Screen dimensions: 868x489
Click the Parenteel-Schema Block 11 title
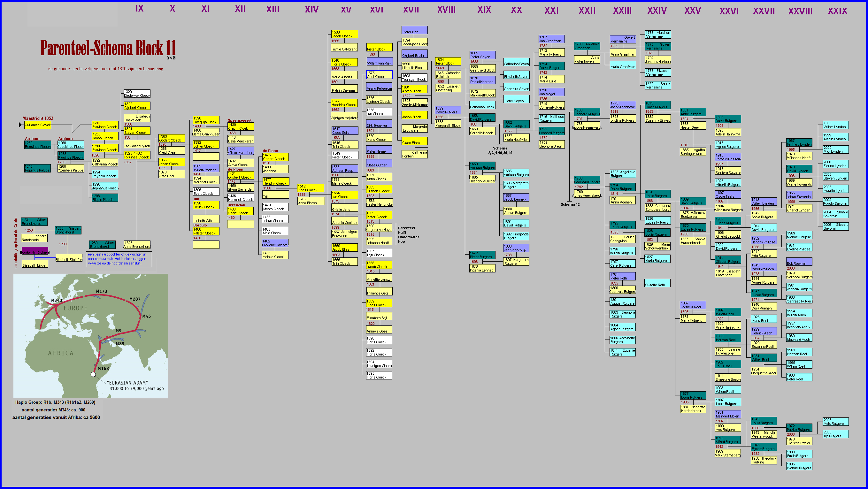pyautogui.click(x=108, y=48)
